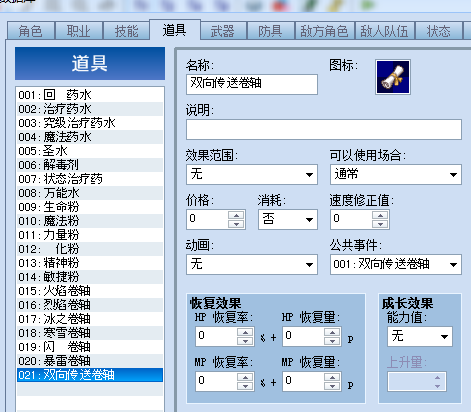Open the 可以使用场合 dropdown
Viewport: 471px width, 412px height.
(396, 174)
